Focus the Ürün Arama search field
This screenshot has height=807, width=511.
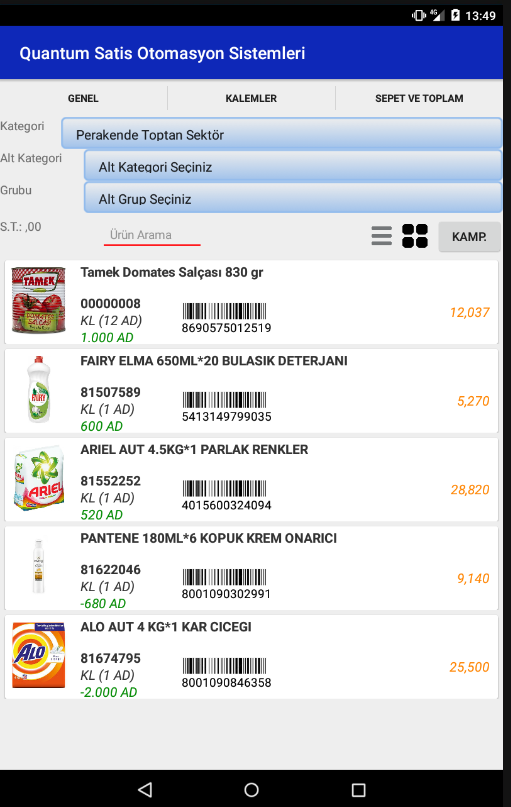pyautogui.click(x=152, y=235)
